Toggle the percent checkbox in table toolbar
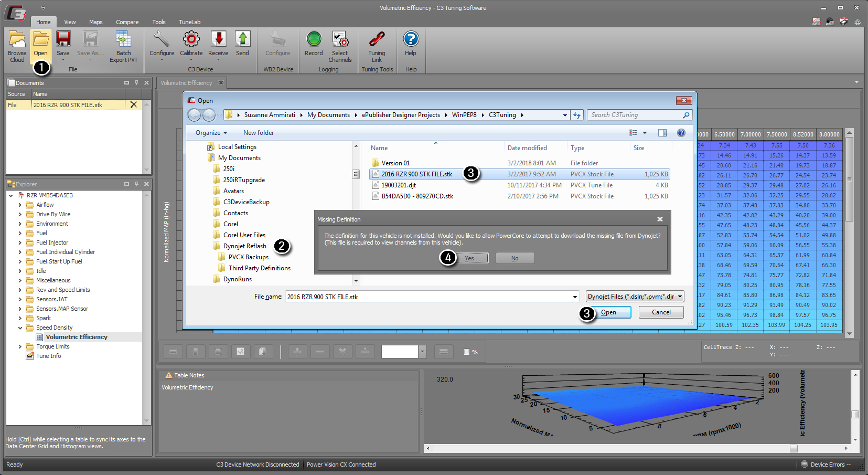This screenshot has width=868, height=475. click(466, 352)
